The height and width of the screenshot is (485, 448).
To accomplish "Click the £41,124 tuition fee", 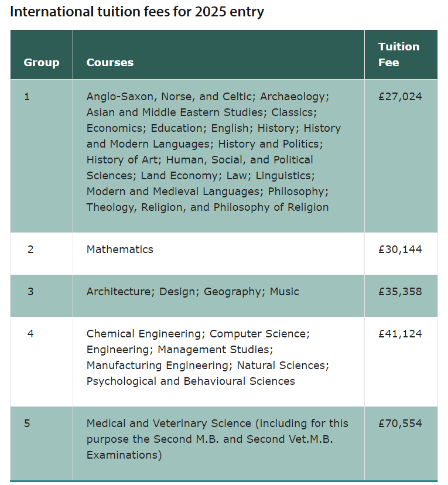I will [400, 334].
